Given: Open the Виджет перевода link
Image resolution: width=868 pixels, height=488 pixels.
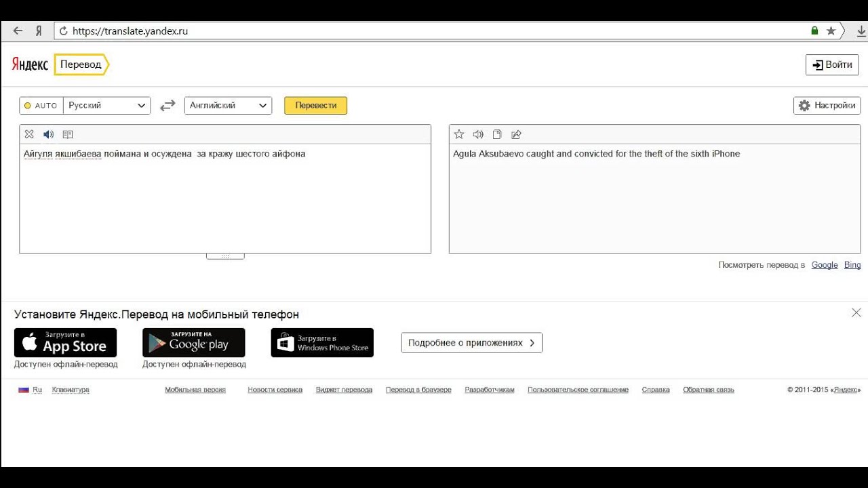Looking at the screenshot, I should (344, 390).
